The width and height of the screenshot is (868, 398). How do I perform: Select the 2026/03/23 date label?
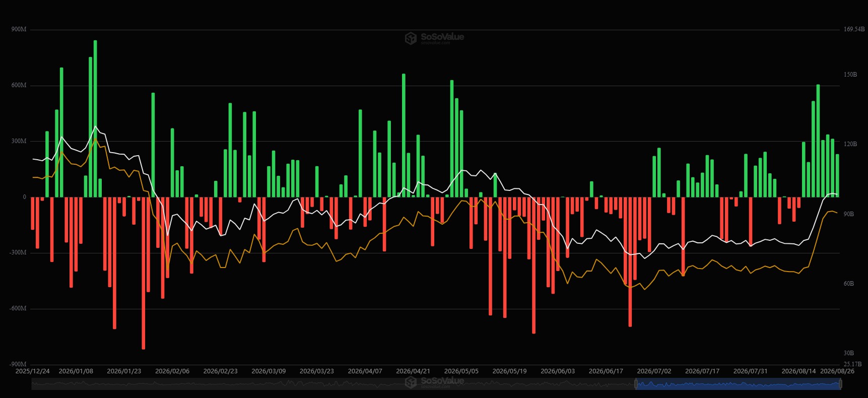[317, 371]
